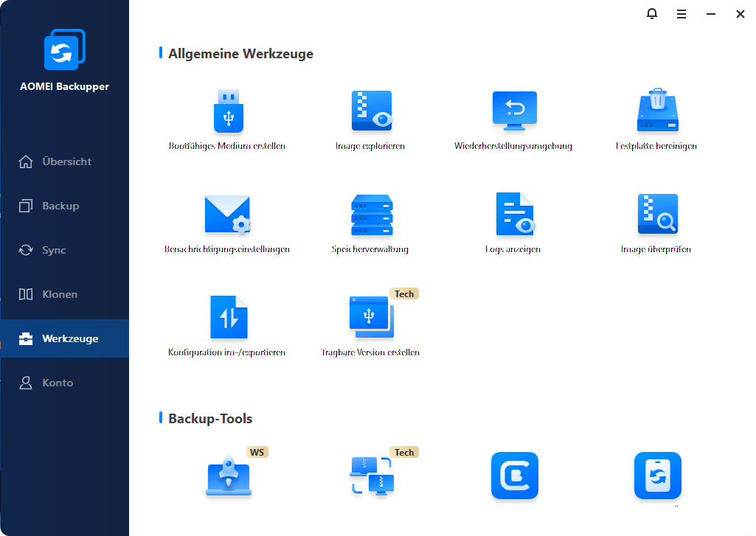Open the Konto section
756x536 pixels.
pos(65,383)
